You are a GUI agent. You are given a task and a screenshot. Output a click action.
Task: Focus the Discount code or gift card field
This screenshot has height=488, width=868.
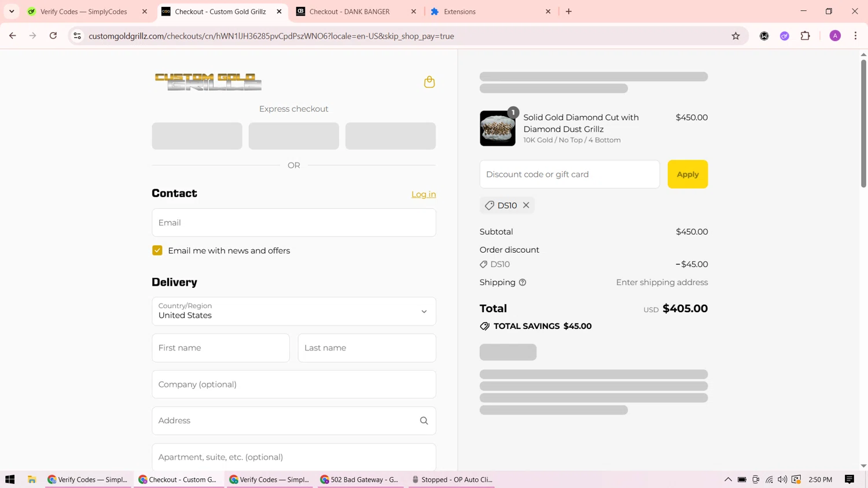tap(569, 174)
